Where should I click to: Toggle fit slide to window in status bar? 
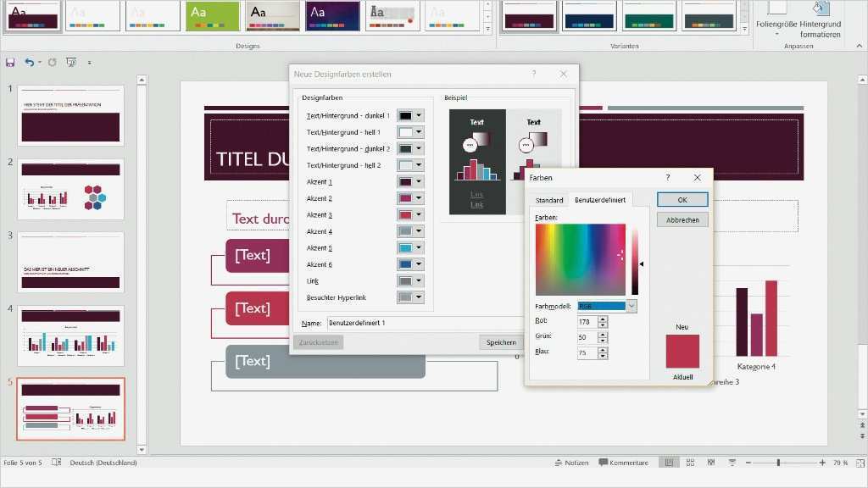pos(860,463)
